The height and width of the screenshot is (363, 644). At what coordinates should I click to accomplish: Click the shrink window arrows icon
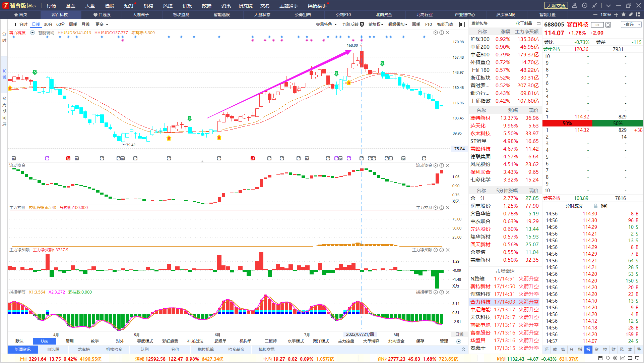pyautogui.click(x=595, y=5)
